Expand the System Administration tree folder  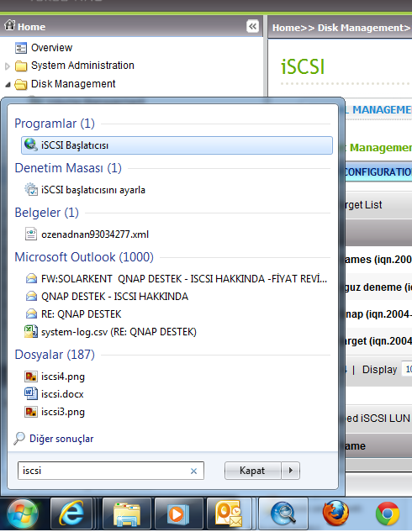point(8,66)
